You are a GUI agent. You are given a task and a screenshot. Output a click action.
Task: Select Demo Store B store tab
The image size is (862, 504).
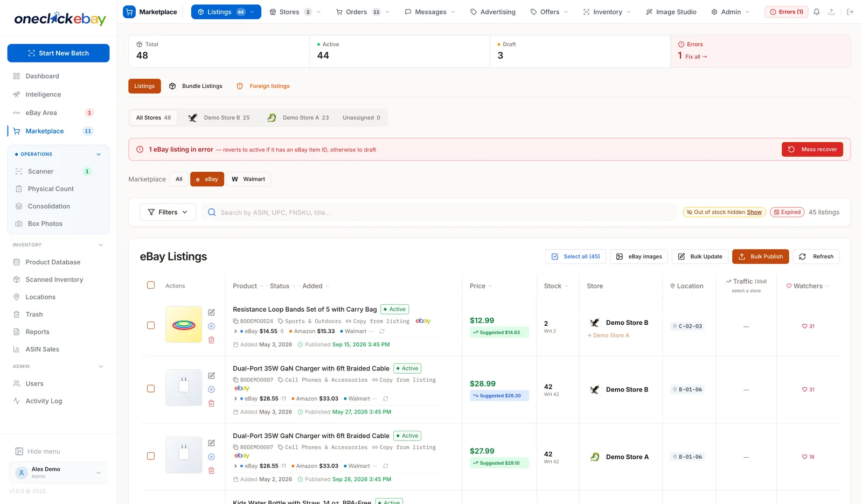click(219, 118)
